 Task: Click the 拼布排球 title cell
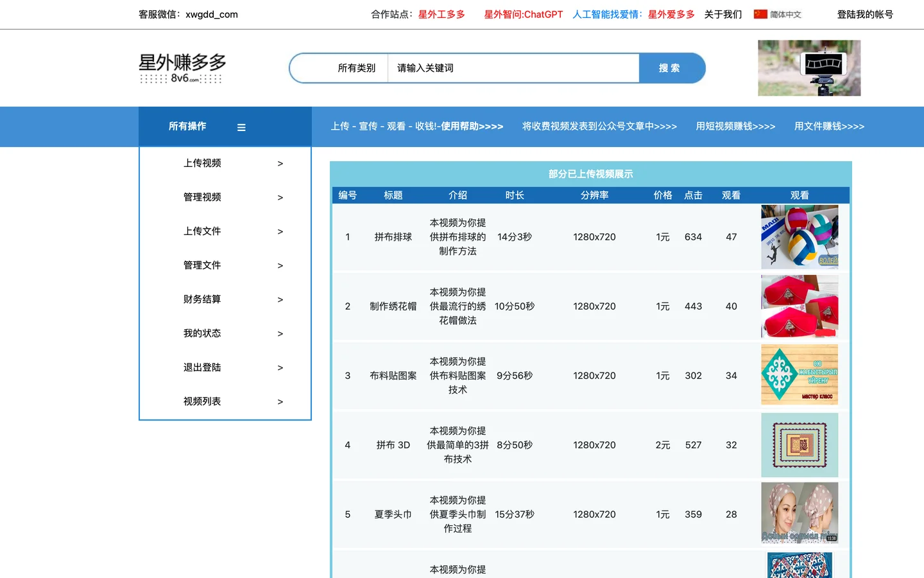coord(393,237)
